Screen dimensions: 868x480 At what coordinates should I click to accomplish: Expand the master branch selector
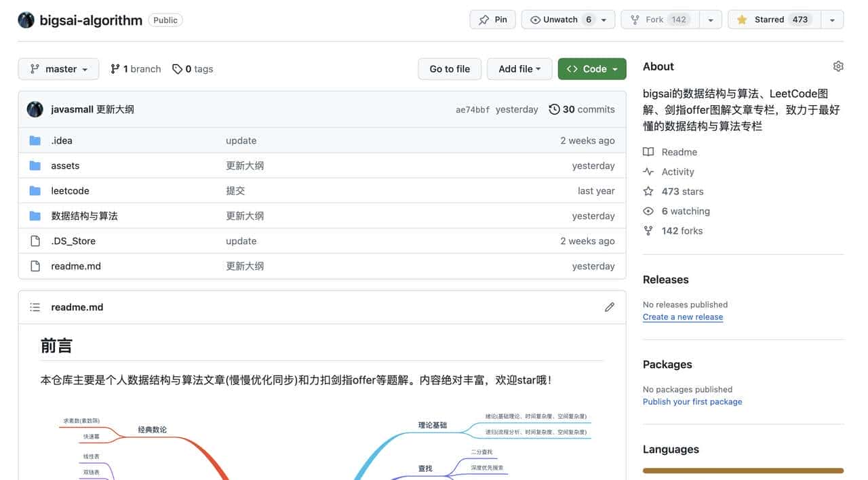[58, 69]
